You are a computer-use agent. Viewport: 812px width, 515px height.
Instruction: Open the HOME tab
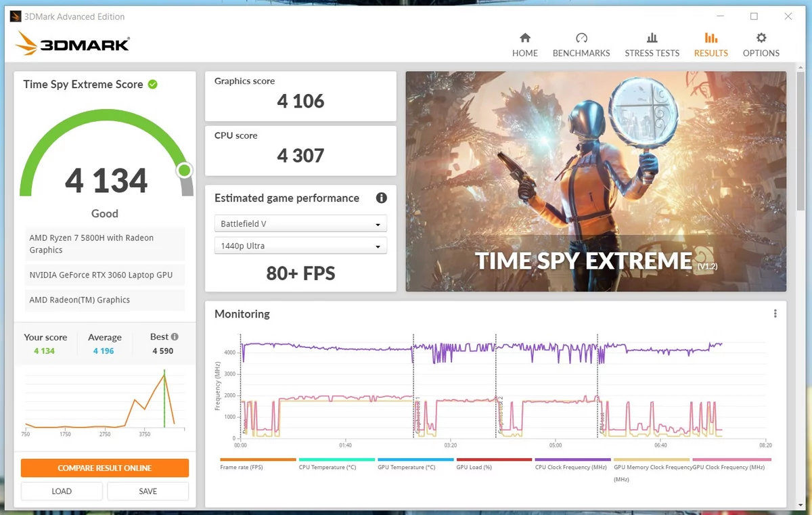pyautogui.click(x=524, y=45)
